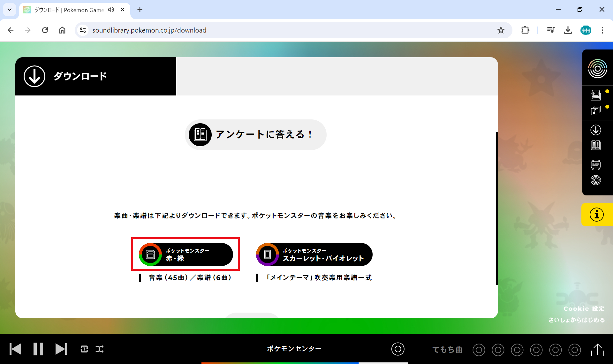The width and height of the screenshot is (613, 364).
Task: Skip to next track
Action: (x=61, y=349)
